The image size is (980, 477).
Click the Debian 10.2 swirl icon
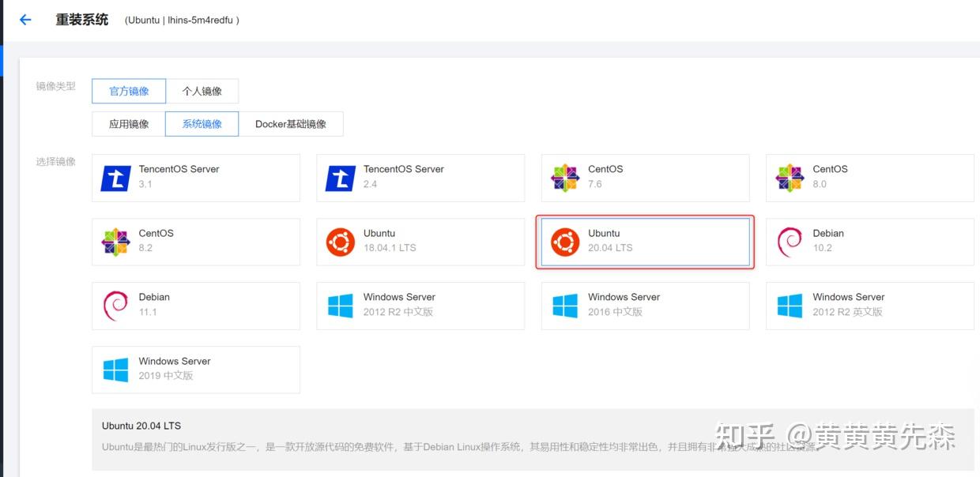tap(790, 242)
